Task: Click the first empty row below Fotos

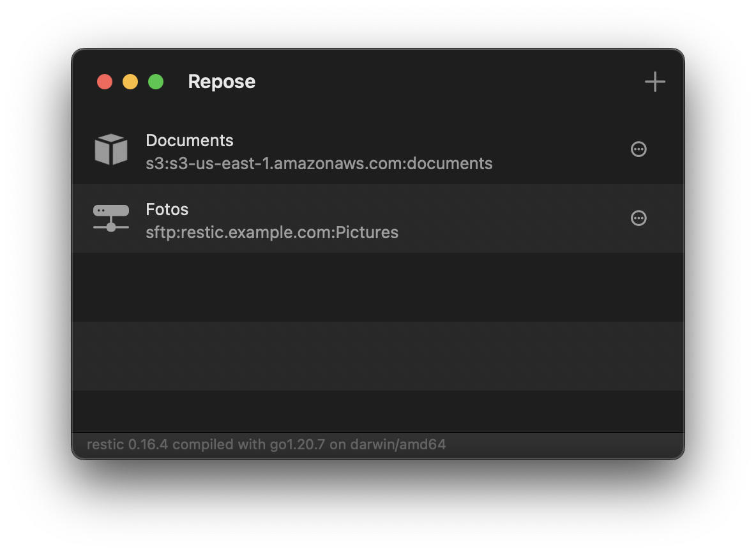Action: [x=378, y=287]
